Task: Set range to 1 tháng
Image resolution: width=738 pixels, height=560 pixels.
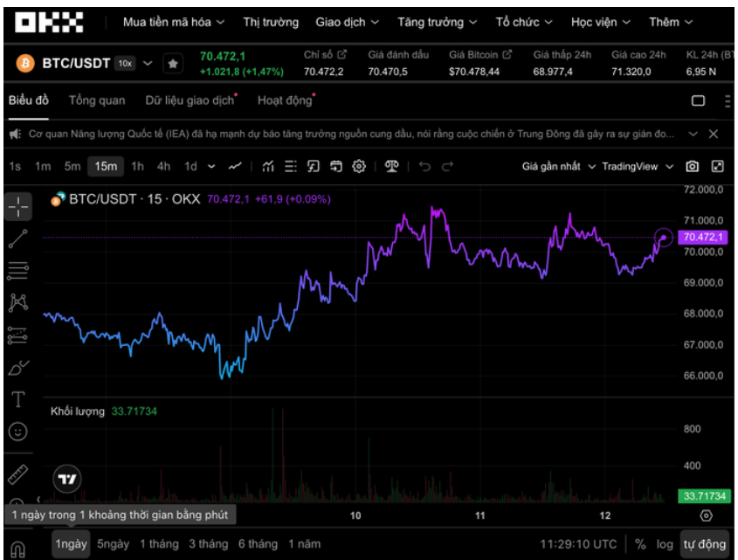Action: click(x=159, y=544)
